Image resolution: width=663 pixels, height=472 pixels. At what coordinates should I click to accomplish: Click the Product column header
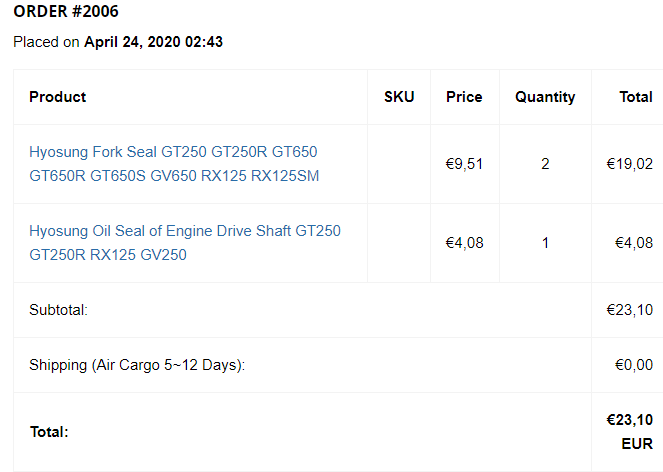57,97
